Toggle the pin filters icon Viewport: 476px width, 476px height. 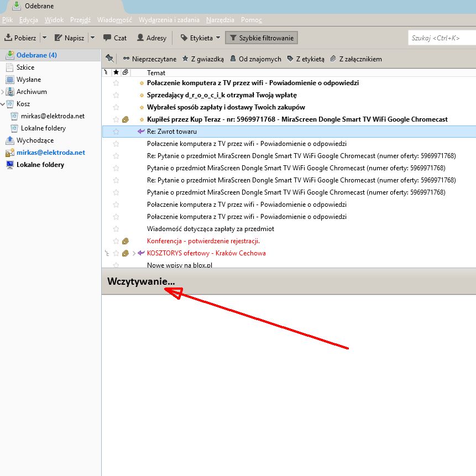[109, 59]
